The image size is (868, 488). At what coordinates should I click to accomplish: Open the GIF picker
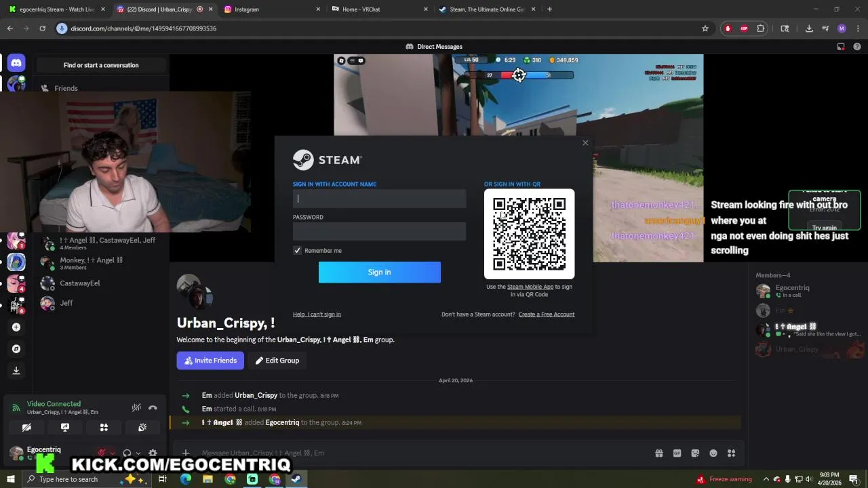point(677,453)
